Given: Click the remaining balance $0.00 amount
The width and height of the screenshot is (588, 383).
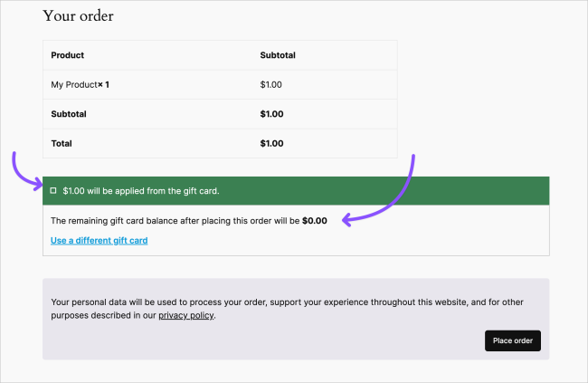Looking at the screenshot, I should click(x=315, y=220).
